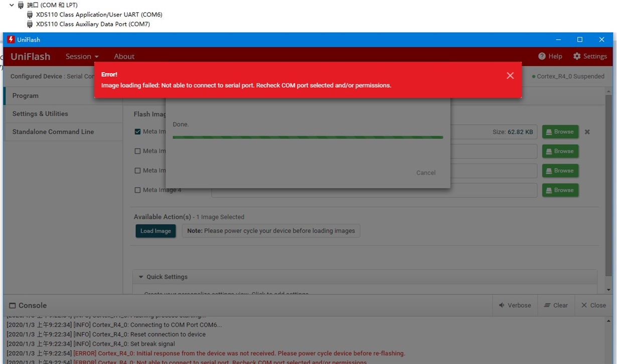The width and height of the screenshot is (617, 364).
Task: Open Settings gear in header
Action: pos(590,56)
